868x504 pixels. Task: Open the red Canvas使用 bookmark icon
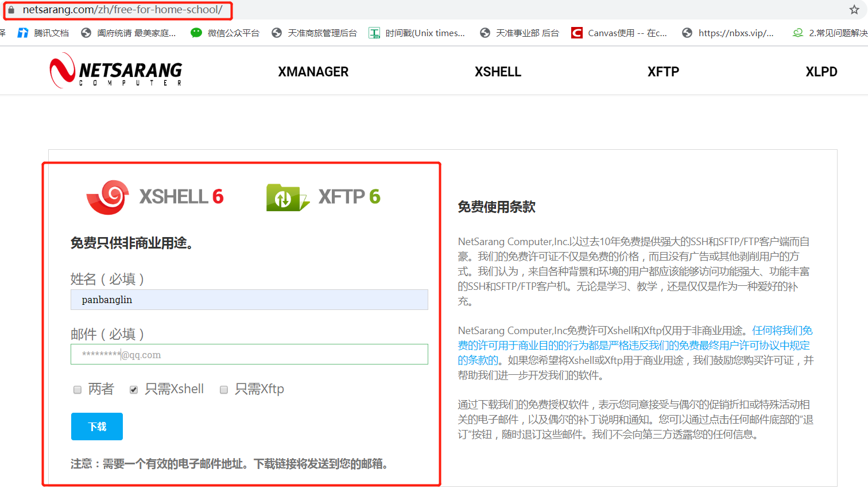click(576, 33)
